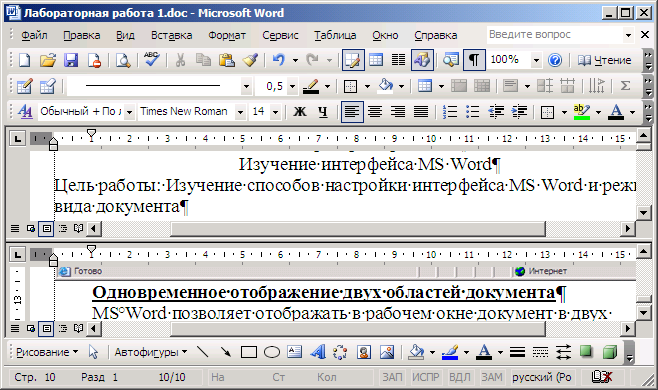Click the black Font Color A on Formatting toolbar
Image resolution: width=658 pixels, height=390 pixels.
(616, 112)
